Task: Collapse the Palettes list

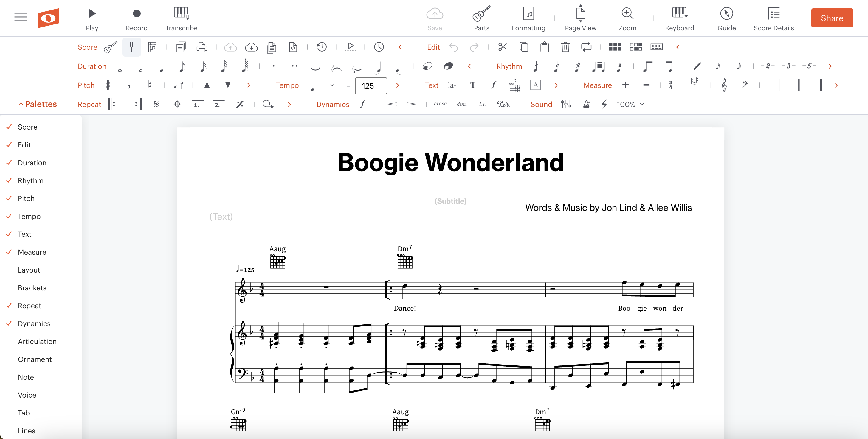Action: (37, 104)
